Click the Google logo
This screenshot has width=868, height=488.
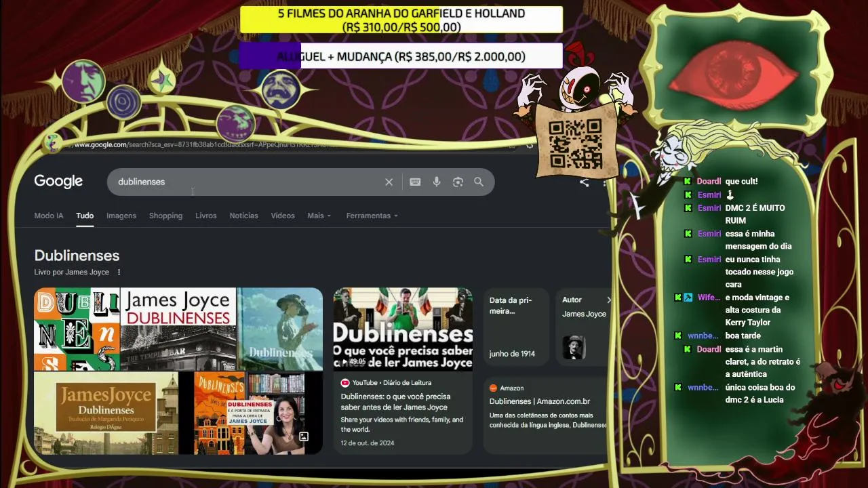coord(58,182)
